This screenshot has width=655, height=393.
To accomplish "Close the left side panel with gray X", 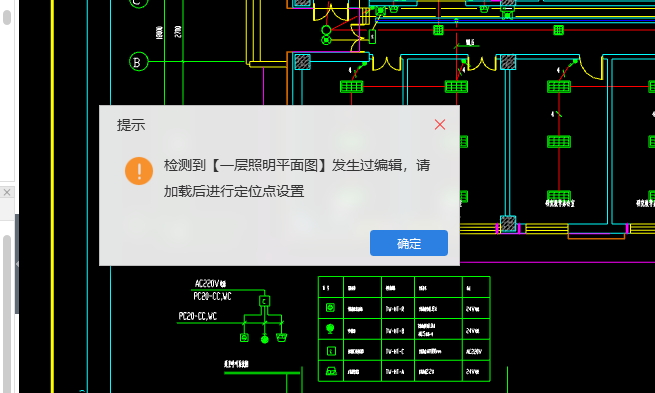I will [x=7, y=192].
